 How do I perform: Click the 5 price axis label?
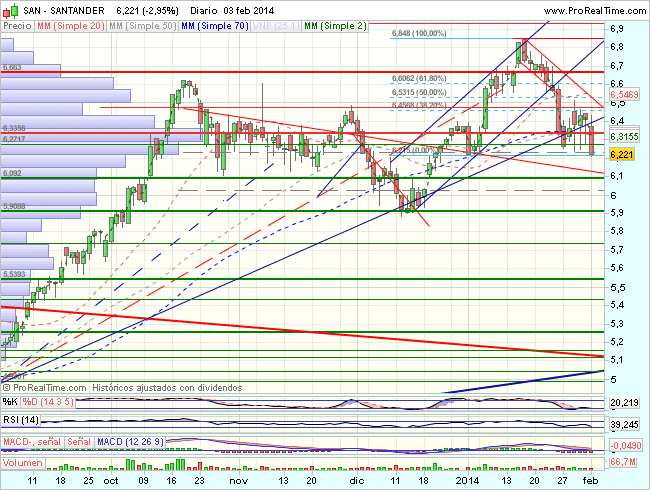tap(613, 379)
